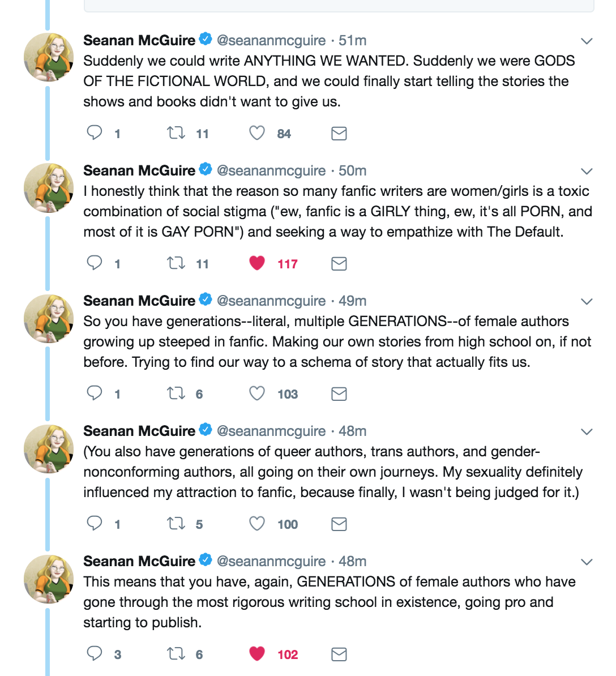Send the 51m tweet via direct message
The width and height of the screenshot is (616, 676).
(x=339, y=134)
